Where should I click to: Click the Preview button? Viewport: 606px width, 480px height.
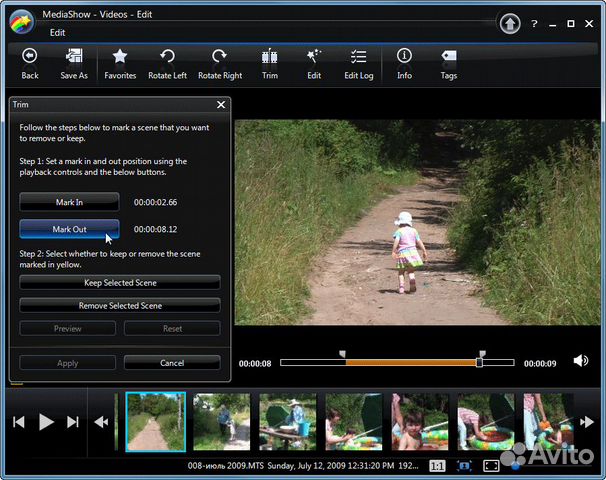point(68,329)
